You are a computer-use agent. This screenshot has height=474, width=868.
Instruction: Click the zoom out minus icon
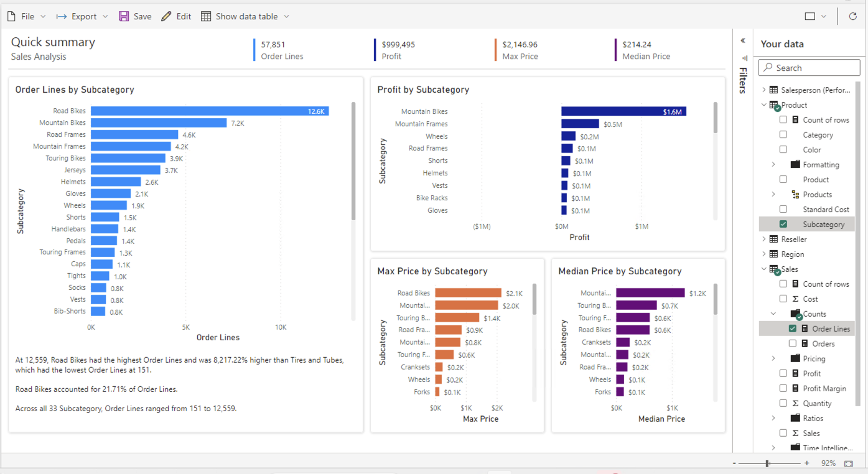pyautogui.click(x=734, y=463)
